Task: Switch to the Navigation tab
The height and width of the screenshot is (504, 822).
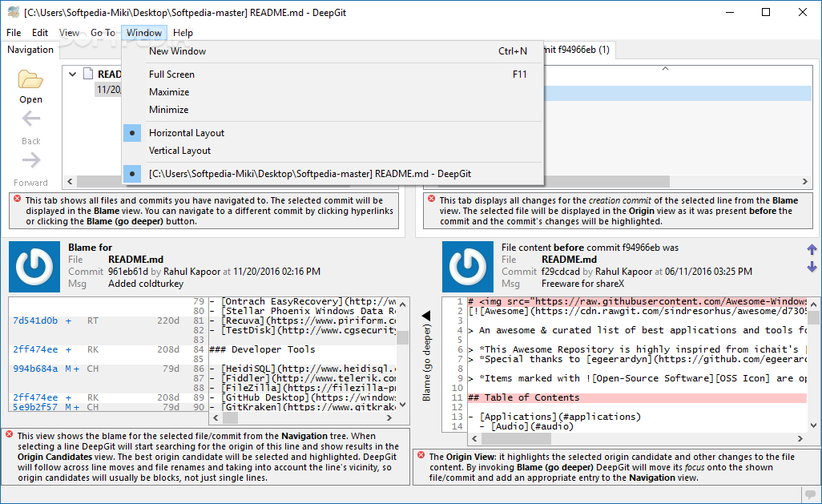Action: click(30, 50)
